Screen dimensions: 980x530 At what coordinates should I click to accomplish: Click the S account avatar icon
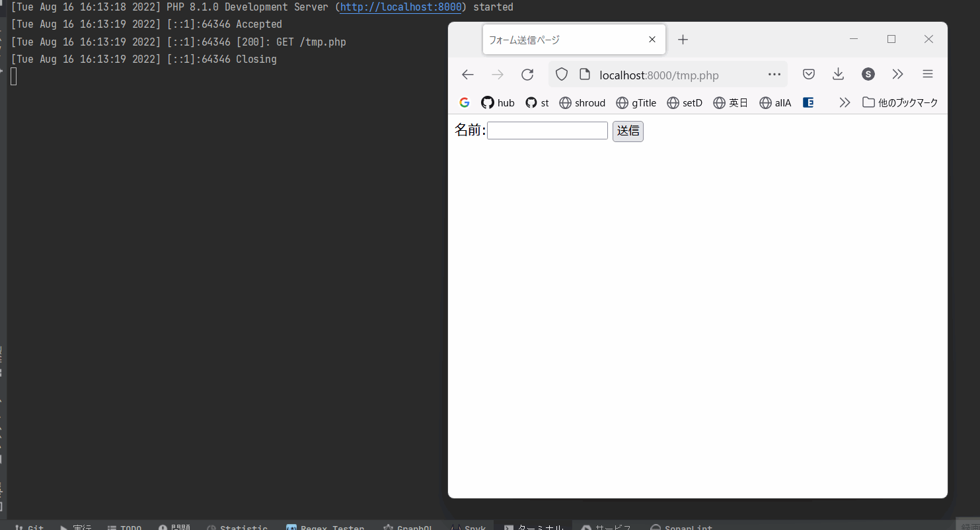click(868, 75)
